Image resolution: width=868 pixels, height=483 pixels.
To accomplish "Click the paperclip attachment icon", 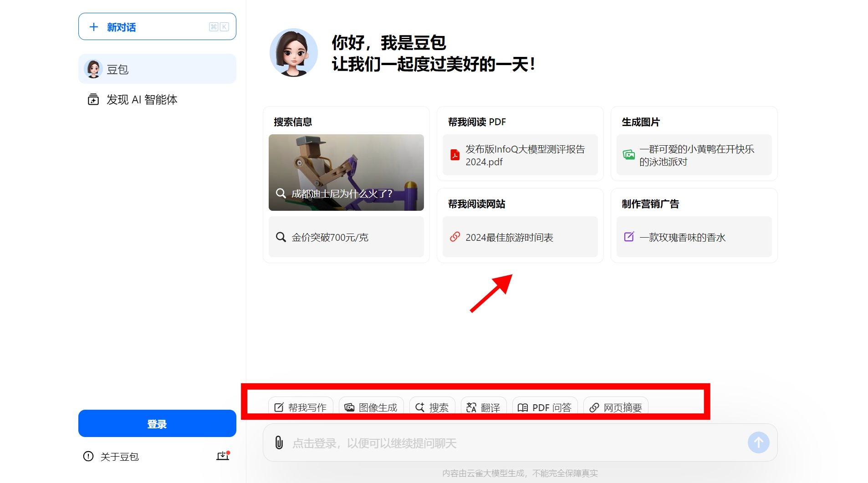I will tap(279, 442).
